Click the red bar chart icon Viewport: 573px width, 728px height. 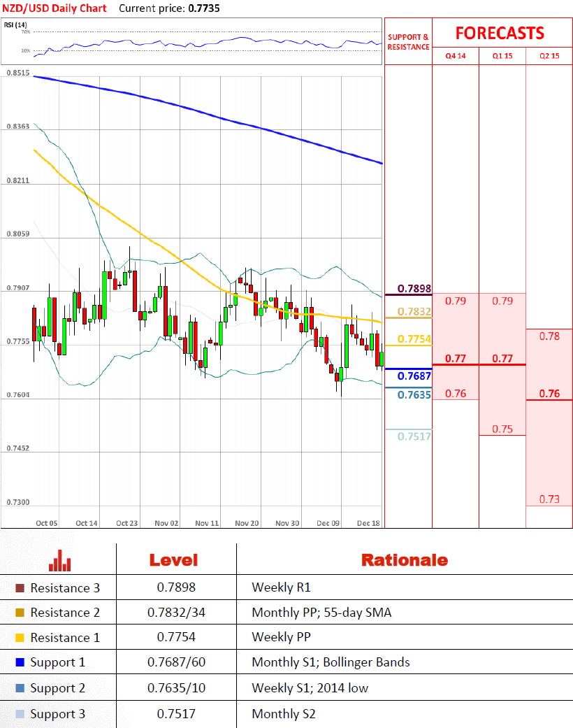(x=60, y=560)
